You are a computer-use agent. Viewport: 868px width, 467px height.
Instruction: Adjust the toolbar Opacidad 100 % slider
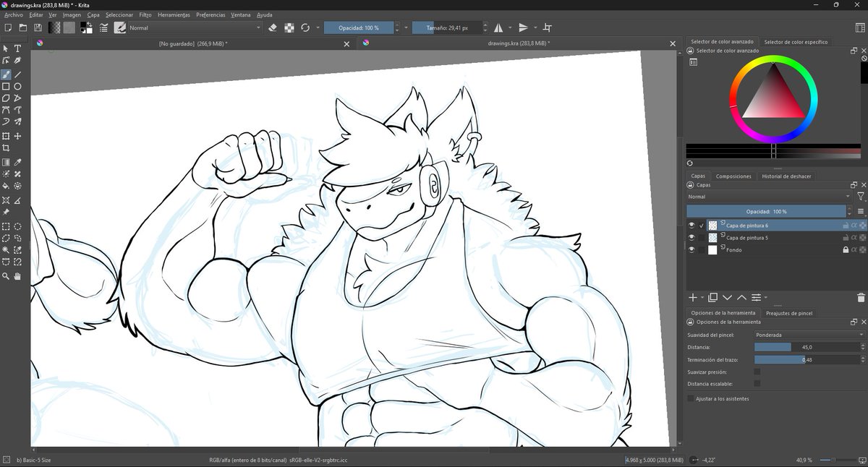click(359, 27)
